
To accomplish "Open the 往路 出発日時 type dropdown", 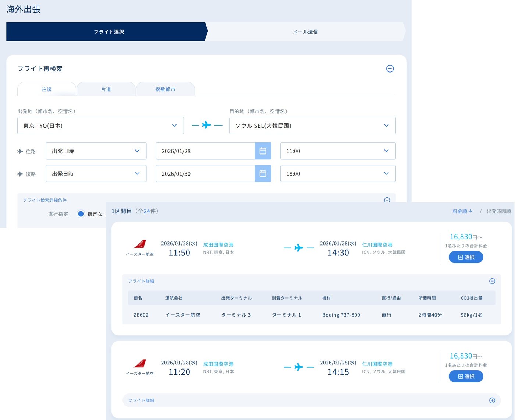I will [96, 151].
